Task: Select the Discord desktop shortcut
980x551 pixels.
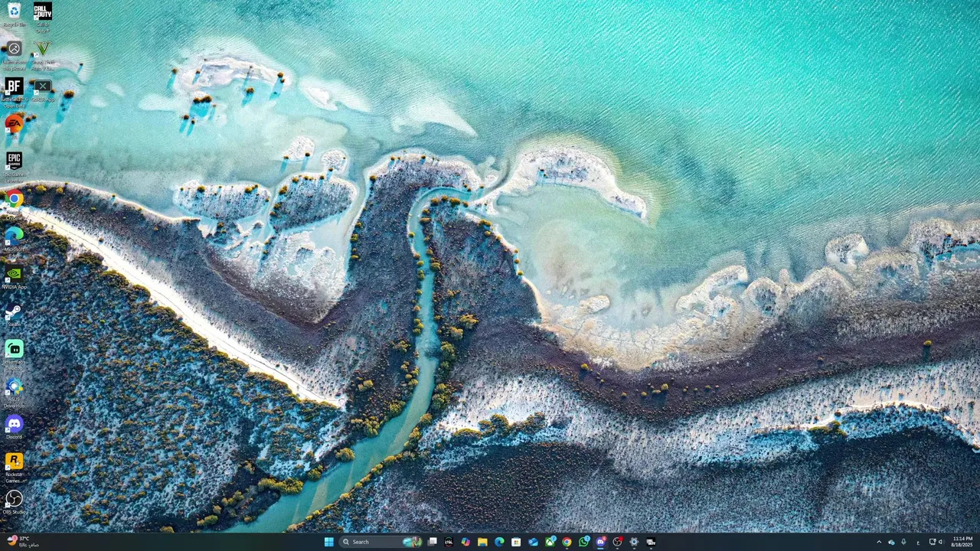Action: click(x=14, y=426)
